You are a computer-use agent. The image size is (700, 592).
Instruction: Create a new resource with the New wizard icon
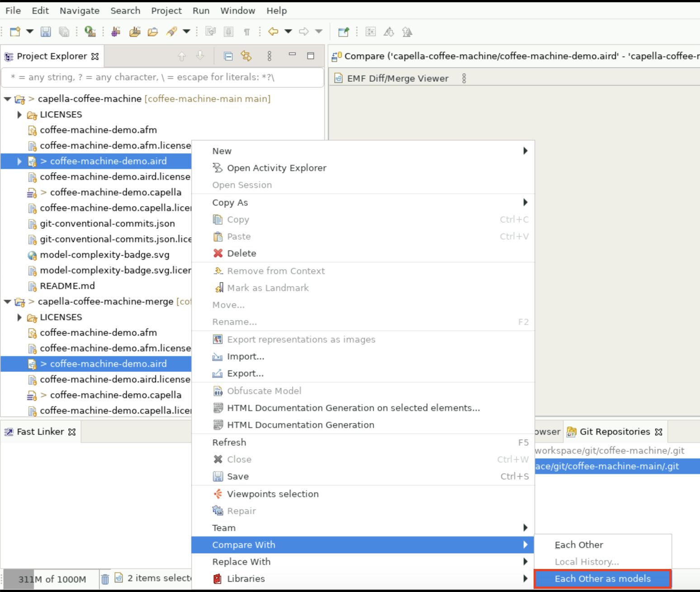pyautogui.click(x=15, y=32)
